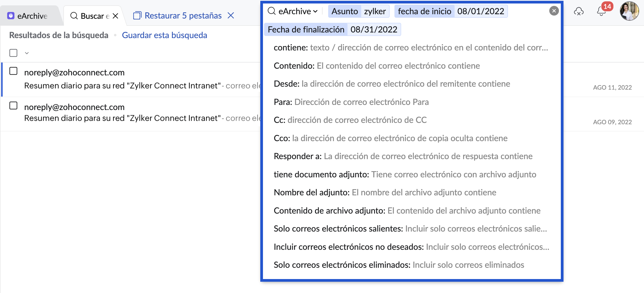Click the search magnifier icon in search bar
The image size is (644, 293).
tap(272, 11)
